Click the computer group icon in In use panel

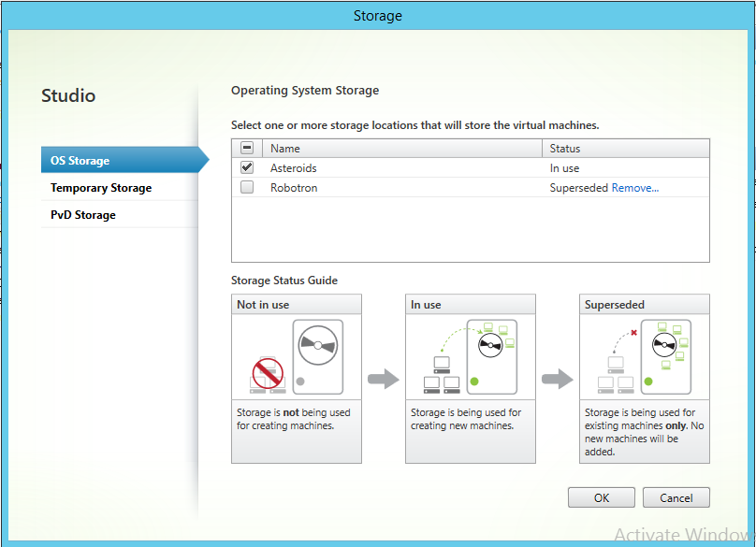tap(440, 374)
